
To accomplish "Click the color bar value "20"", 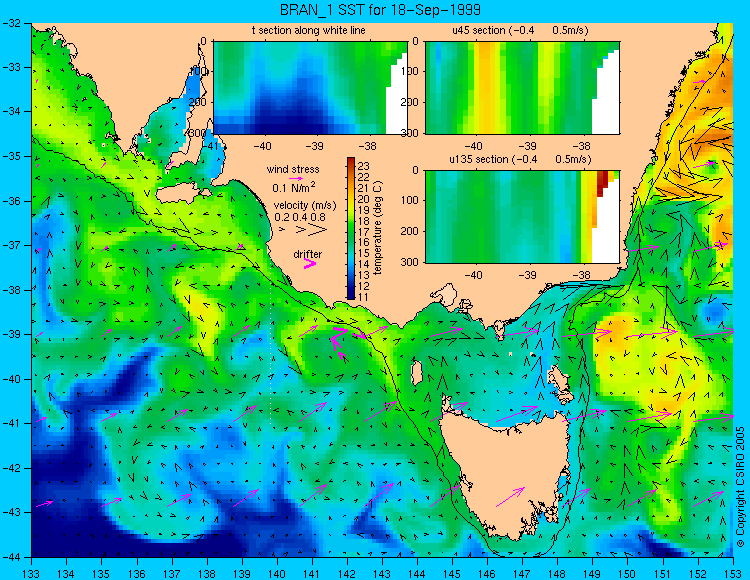I will pos(364,199).
